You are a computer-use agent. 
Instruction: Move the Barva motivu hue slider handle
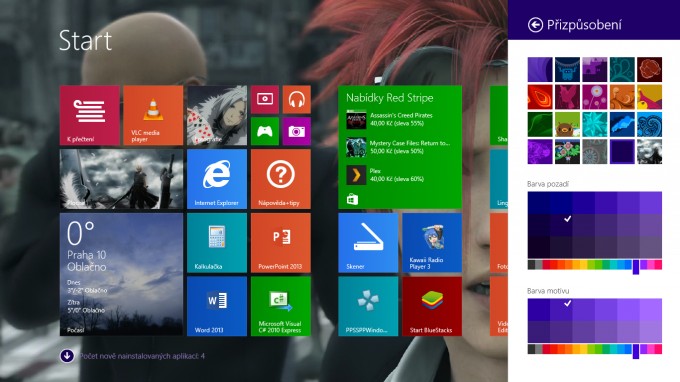coord(636,351)
